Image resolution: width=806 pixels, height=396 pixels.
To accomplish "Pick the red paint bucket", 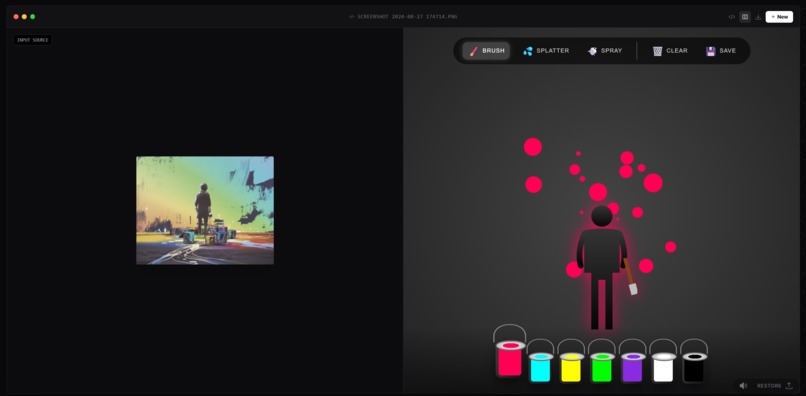I will pyautogui.click(x=510, y=351).
